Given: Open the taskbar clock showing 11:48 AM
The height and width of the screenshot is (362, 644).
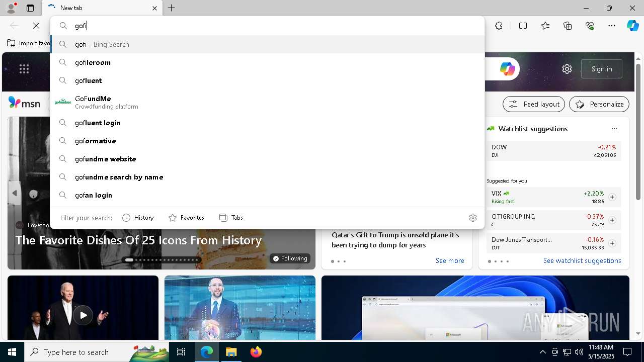Looking at the screenshot, I should click(x=601, y=352).
